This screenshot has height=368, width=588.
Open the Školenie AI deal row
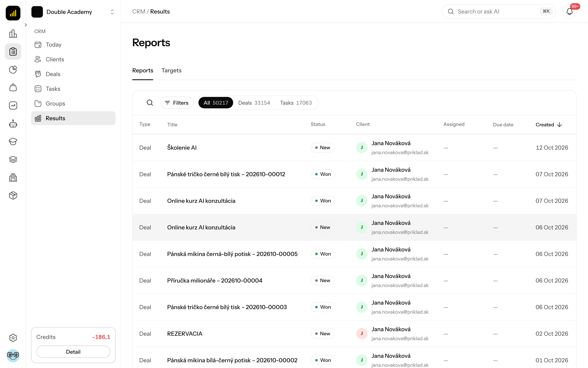354,147
